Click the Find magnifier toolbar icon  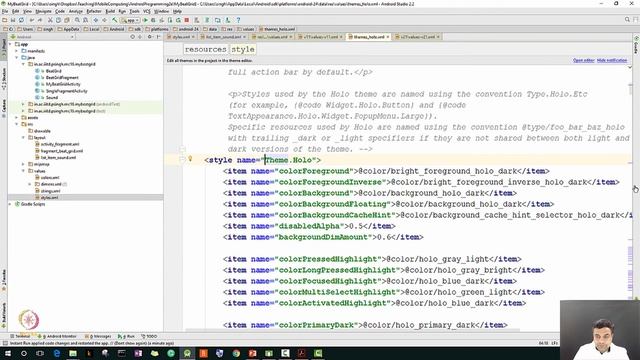point(77,20)
